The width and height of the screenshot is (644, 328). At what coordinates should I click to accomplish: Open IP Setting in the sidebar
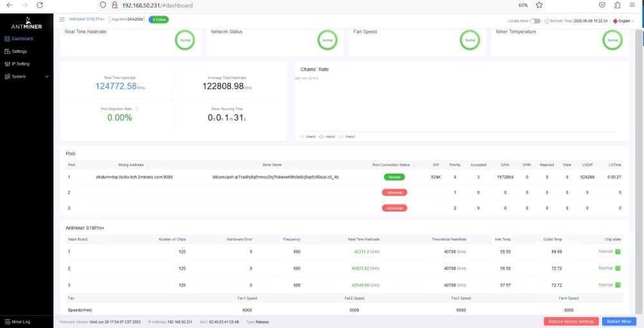click(x=21, y=64)
